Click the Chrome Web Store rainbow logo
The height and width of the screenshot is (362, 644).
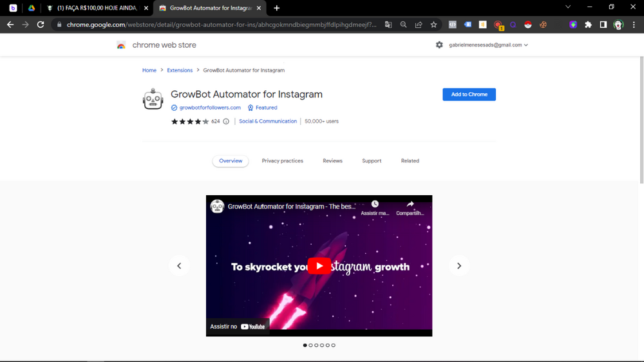click(121, 45)
